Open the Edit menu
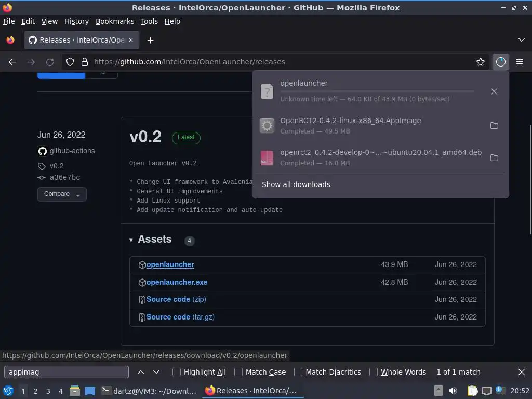The image size is (532, 399). 28,21
